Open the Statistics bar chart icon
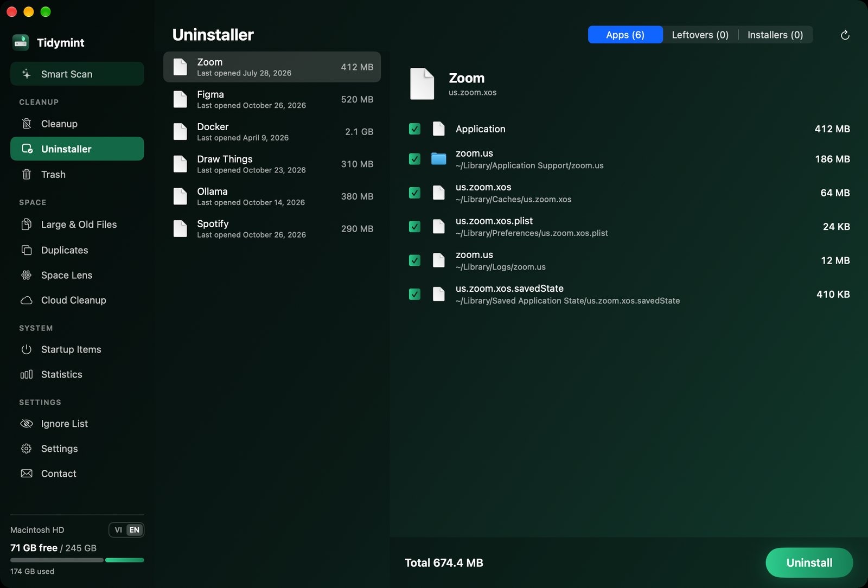Screen dimensions: 868x588 (26, 374)
